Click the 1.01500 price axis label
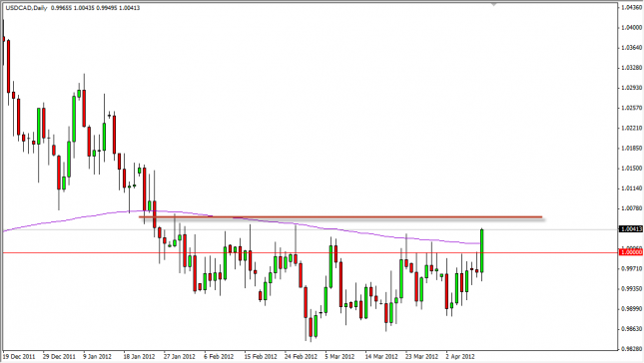The image size is (644, 363). pyautogui.click(x=632, y=169)
